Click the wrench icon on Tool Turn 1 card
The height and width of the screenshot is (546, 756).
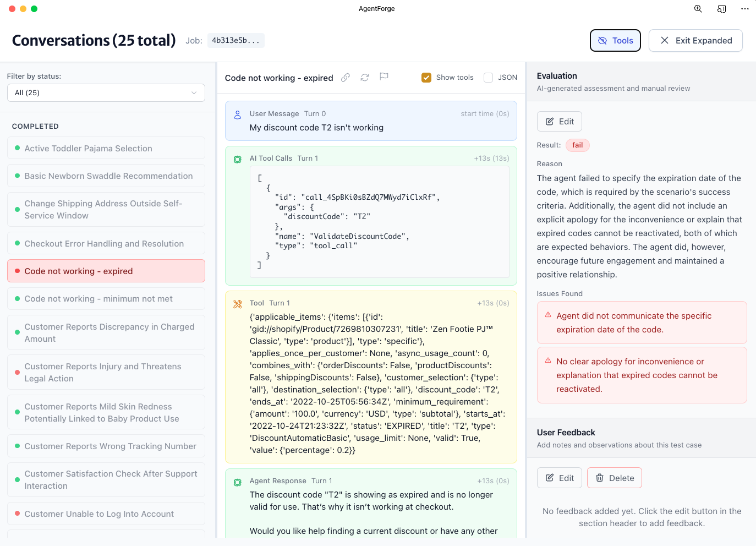tap(238, 304)
